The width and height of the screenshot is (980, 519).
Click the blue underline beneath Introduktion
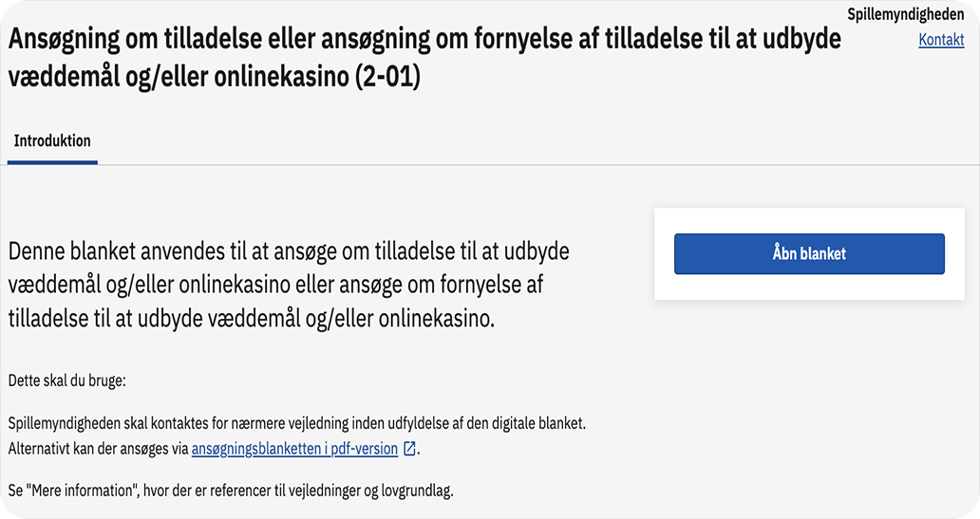pyautogui.click(x=52, y=162)
